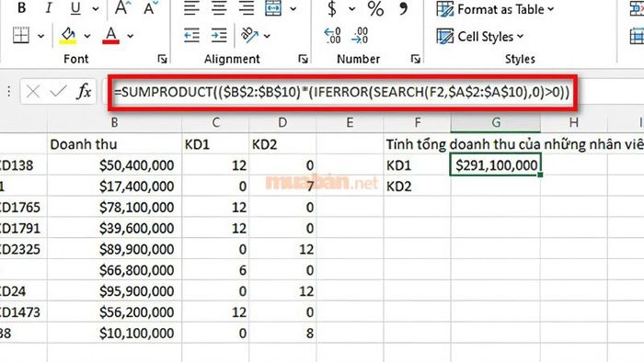Open the Fill Color dropdown arrow

tap(87, 36)
